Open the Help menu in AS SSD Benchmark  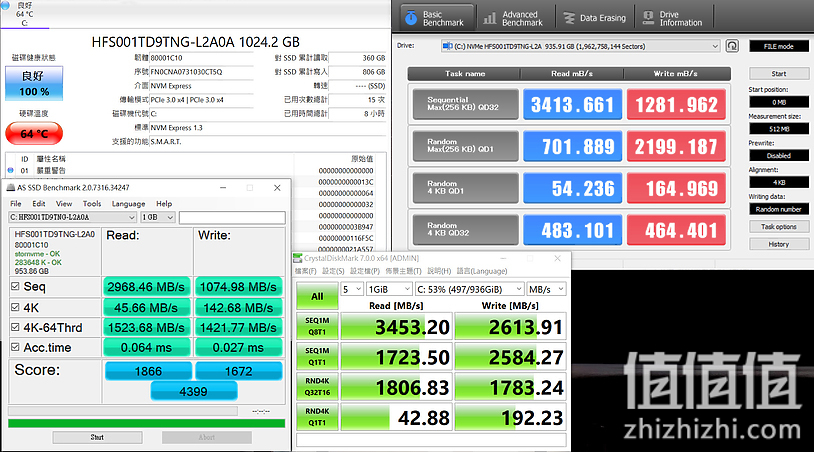coord(164,203)
